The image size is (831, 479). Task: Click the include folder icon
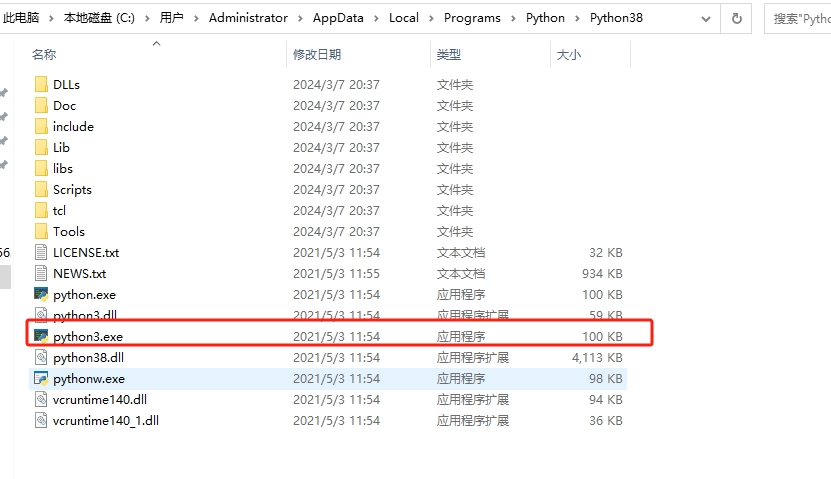point(41,126)
